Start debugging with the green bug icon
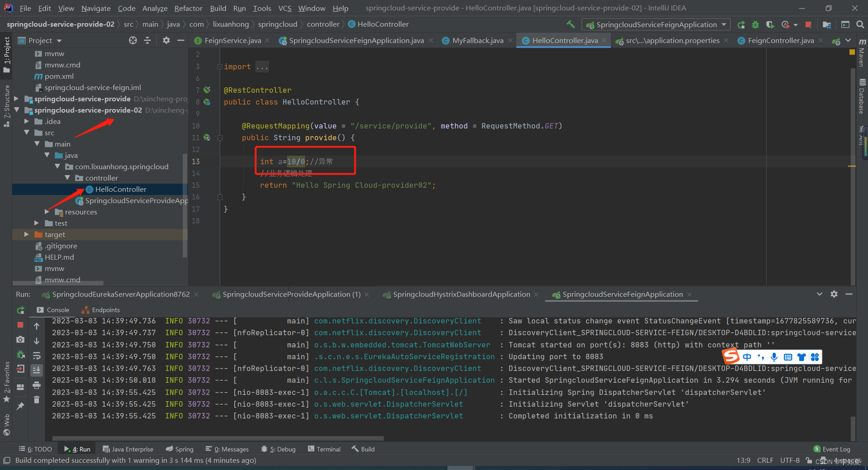This screenshot has width=868, height=470. [755, 25]
